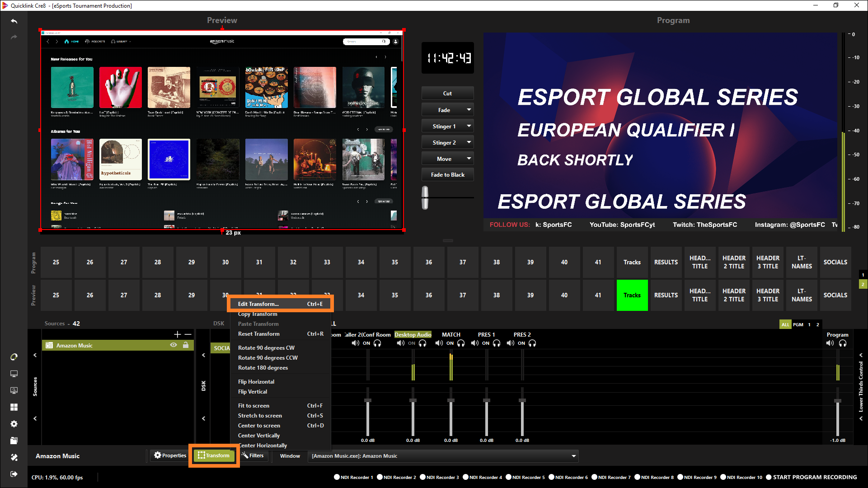Hide the Amazon Music source with eye
The height and width of the screenshot is (488, 868).
point(173,345)
